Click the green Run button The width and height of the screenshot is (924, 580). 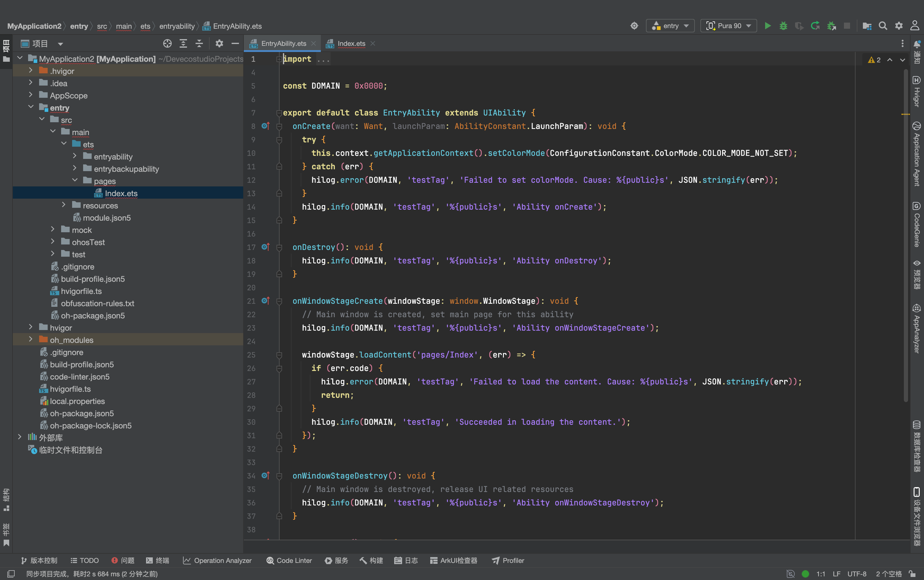coord(768,26)
